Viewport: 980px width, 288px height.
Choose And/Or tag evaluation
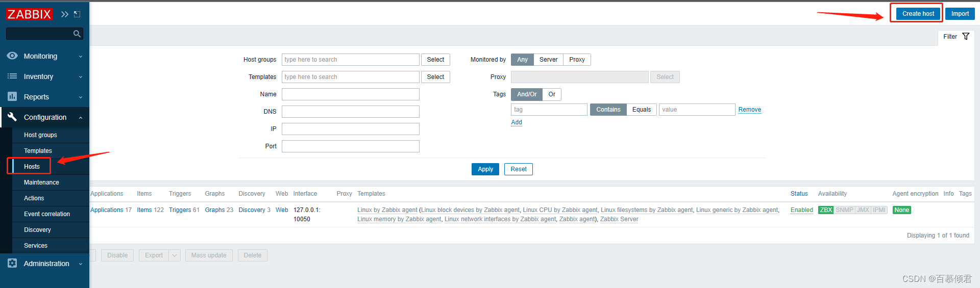point(527,94)
